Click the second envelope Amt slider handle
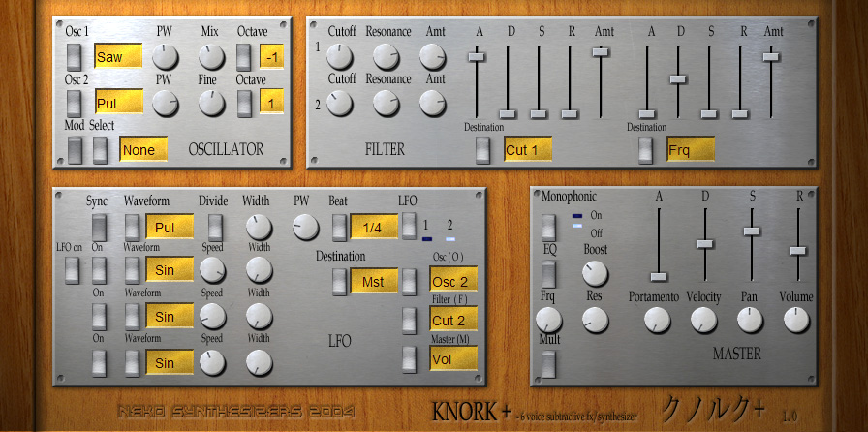The image size is (868, 432). [x=771, y=56]
